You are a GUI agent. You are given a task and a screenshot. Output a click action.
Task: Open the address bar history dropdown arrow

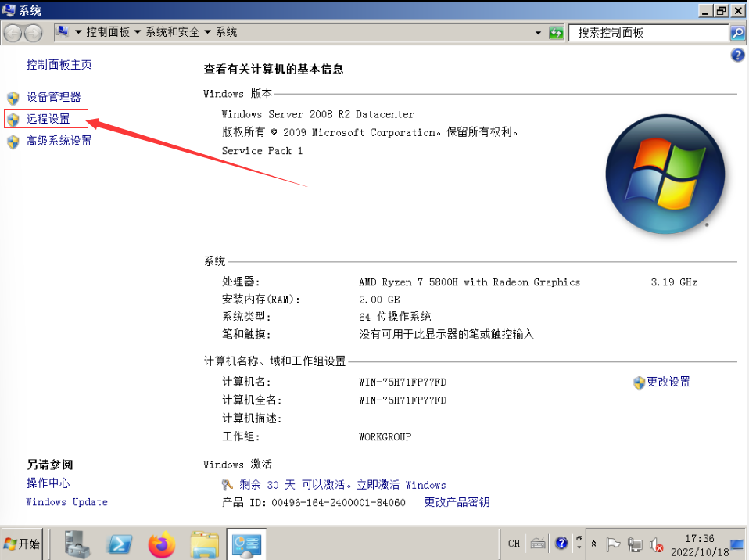click(x=539, y=33)
